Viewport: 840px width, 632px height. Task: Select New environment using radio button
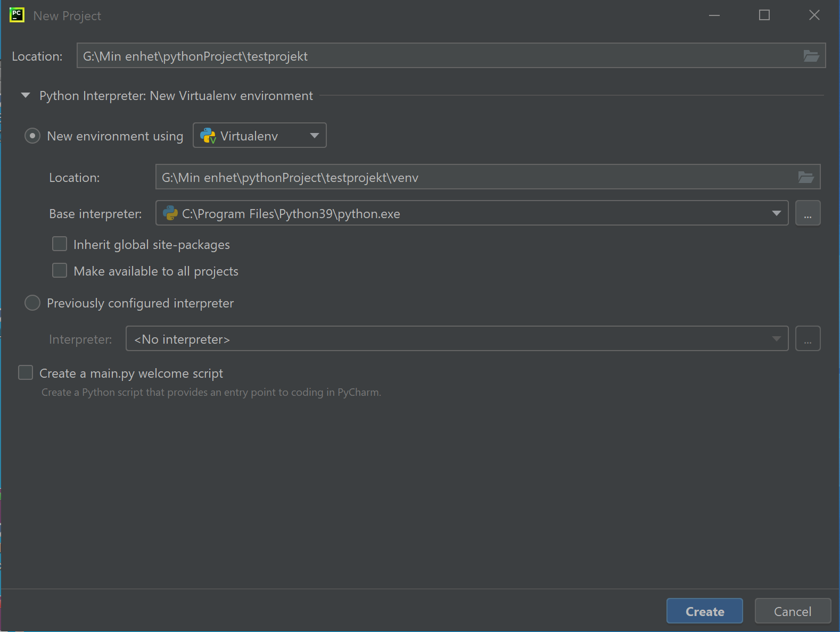(32, 136)
